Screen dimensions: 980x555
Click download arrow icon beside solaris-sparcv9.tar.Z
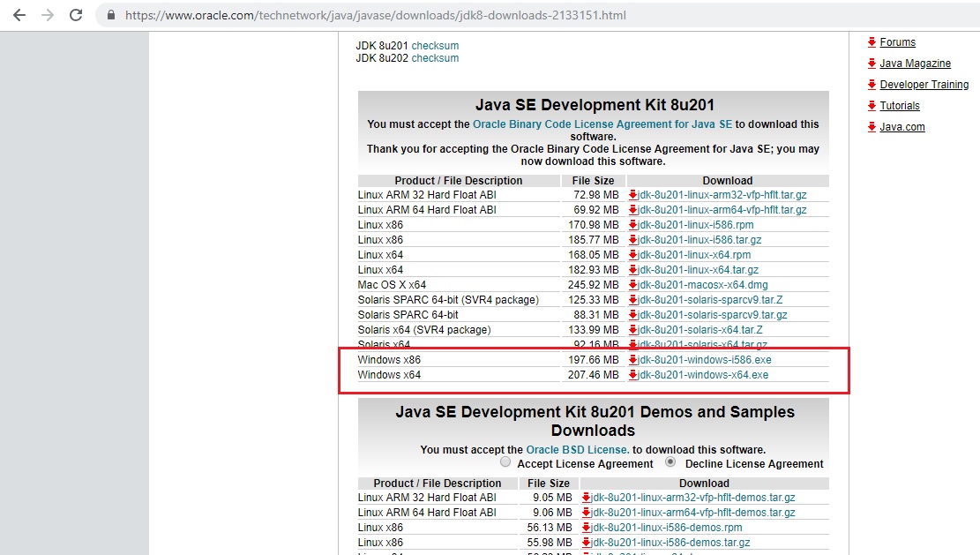tap(633, 300)
